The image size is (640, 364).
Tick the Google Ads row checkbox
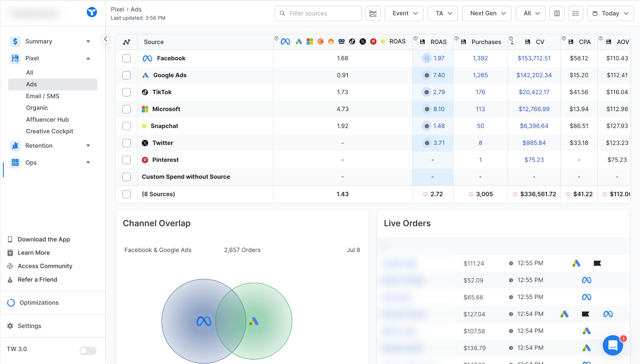coord(127,75)
